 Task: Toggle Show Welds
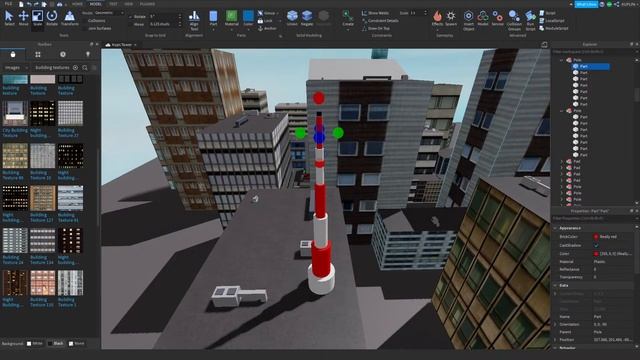point(376,13)
